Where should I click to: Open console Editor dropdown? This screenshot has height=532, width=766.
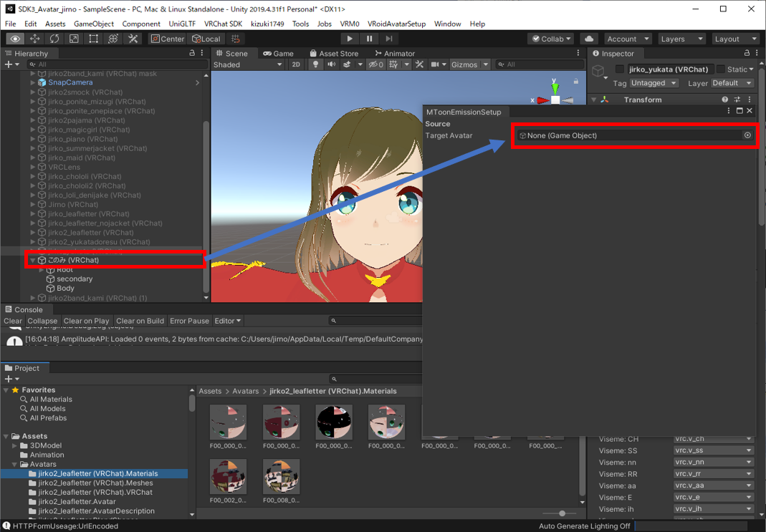pos(228,321)
